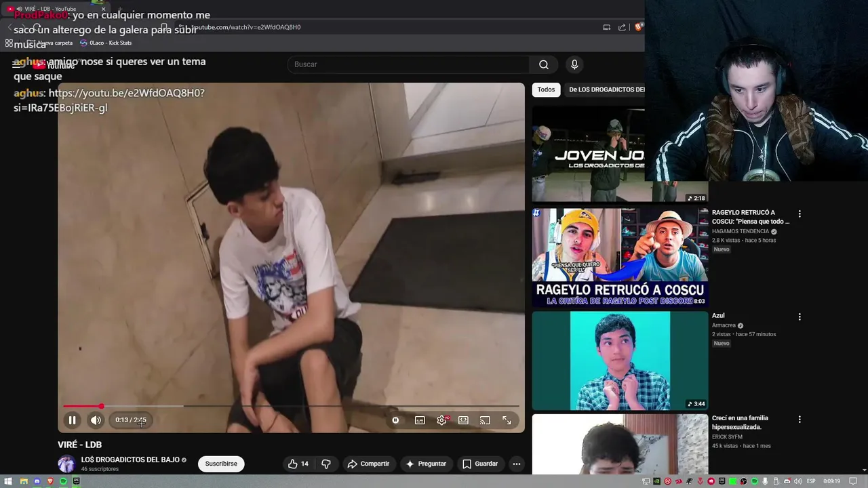Seek along the red video progress bar
The image size is (868, 488).
pyautogui.click(x=292, y=407)
